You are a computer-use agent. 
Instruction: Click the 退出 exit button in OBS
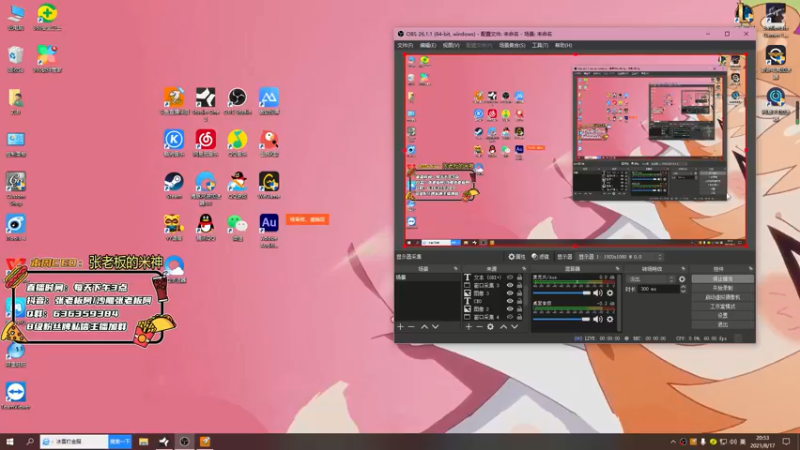[x=722, y=325]
